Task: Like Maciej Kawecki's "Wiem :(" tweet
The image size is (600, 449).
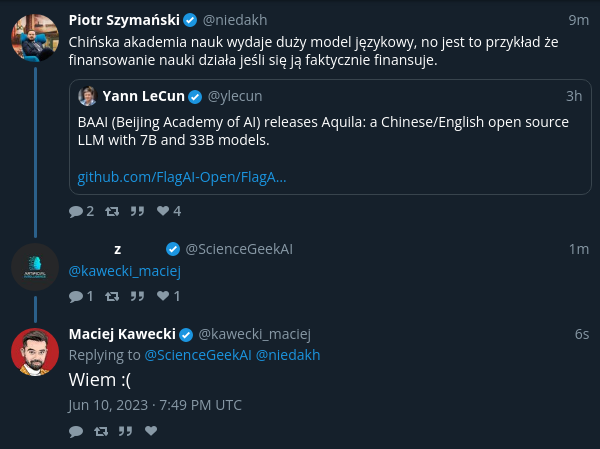Action: tap(151, 431)
